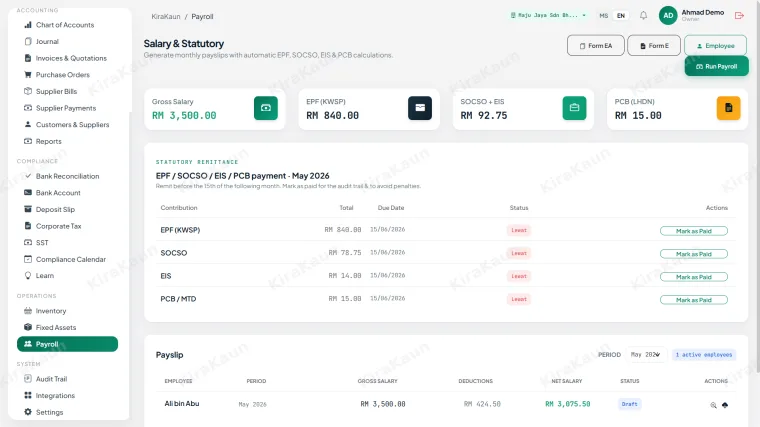The image size is (760, 427).
Task: Download Ali bin Abu payslip icon
Action: pyautogui.click(x=725, y=405)
